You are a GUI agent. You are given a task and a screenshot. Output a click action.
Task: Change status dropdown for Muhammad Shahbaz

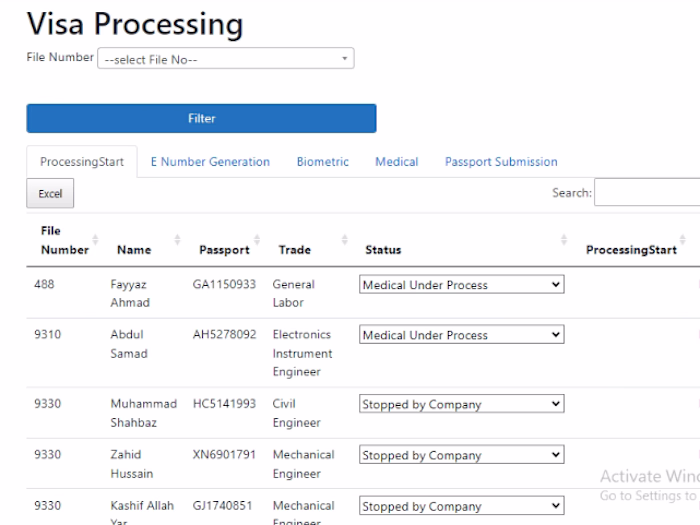coord(461,405)
